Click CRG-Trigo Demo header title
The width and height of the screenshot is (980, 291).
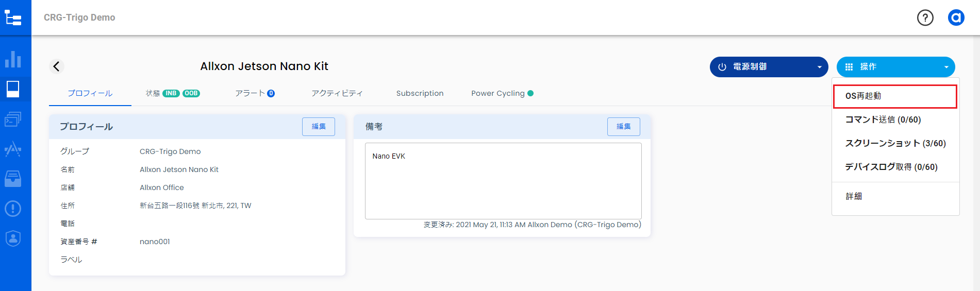(x=79, y=18)
